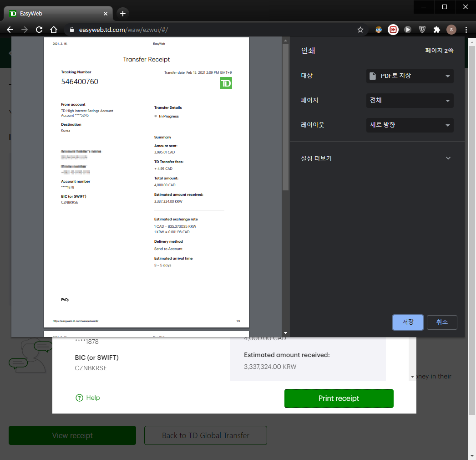Viewport: 476px width, 460px height.
Task: Click the print preview scrollbar thumb
Action: click(x=285, y=118)
